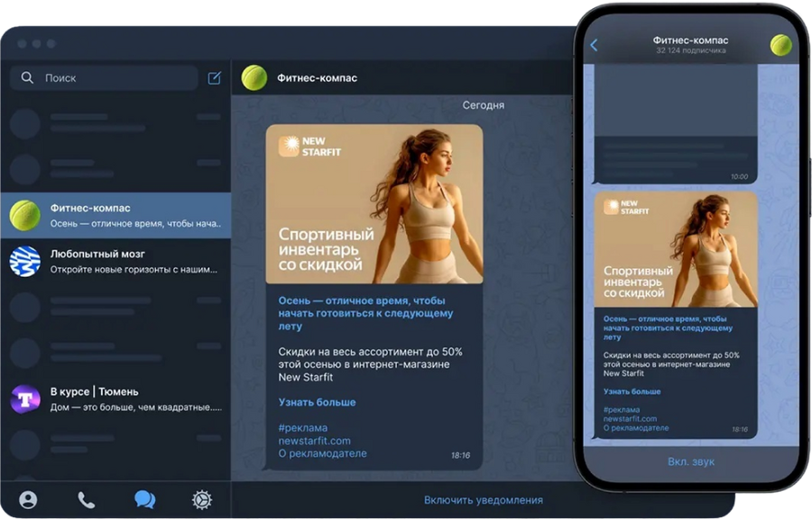Click the Узнать больше link in desktop post

[x=317, y=402]
